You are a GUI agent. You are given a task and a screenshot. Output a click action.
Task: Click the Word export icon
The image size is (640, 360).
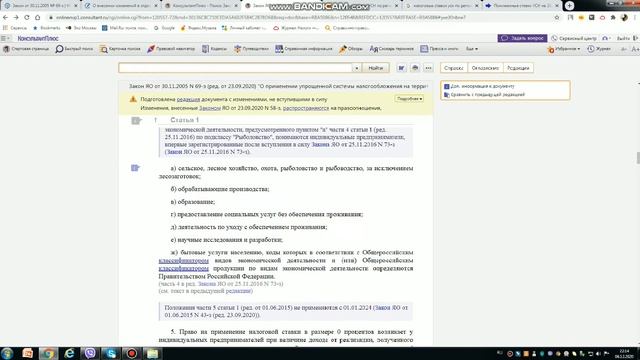pyautogui.click(x=401, y=68)
